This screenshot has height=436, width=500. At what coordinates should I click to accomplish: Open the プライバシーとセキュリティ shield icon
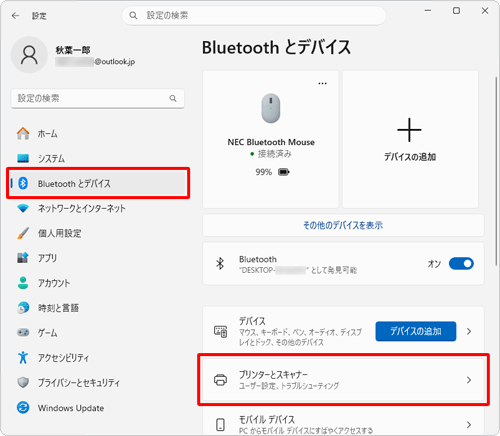(x=23, y=382)
